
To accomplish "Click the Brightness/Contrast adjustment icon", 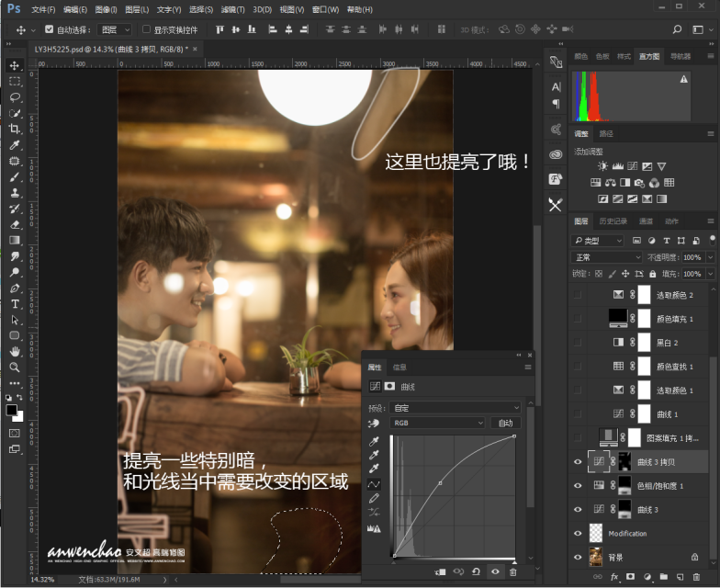I will [602, 166].
